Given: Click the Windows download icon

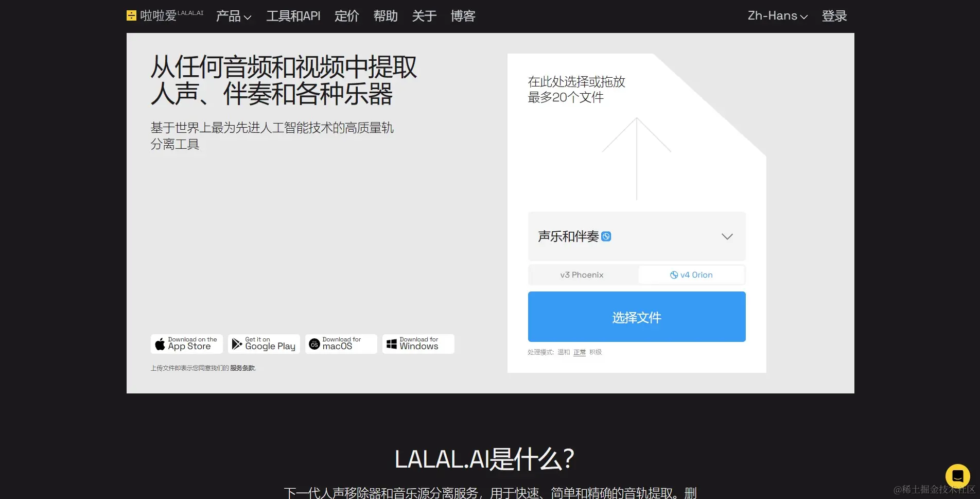Looking at the screenshot, I should point(391,343).
